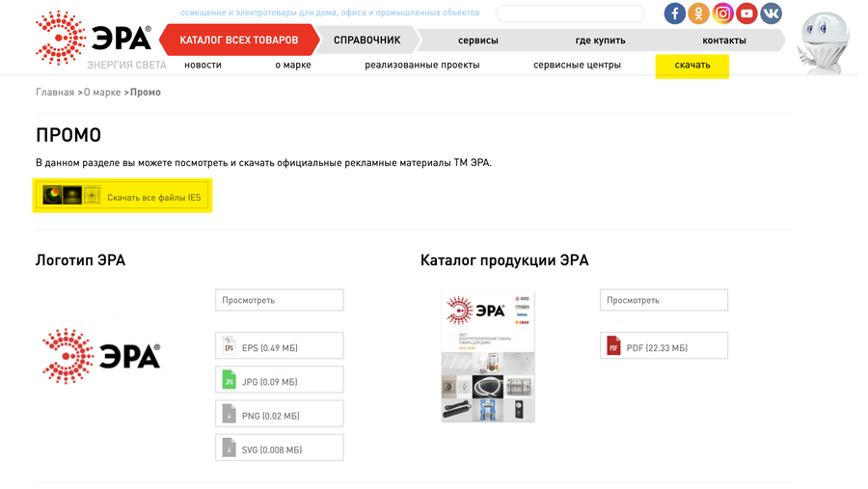Open реализованные проекты submenu link
Image resolution: width=868 pixels, height=489 pixels.
pos(421,65)
